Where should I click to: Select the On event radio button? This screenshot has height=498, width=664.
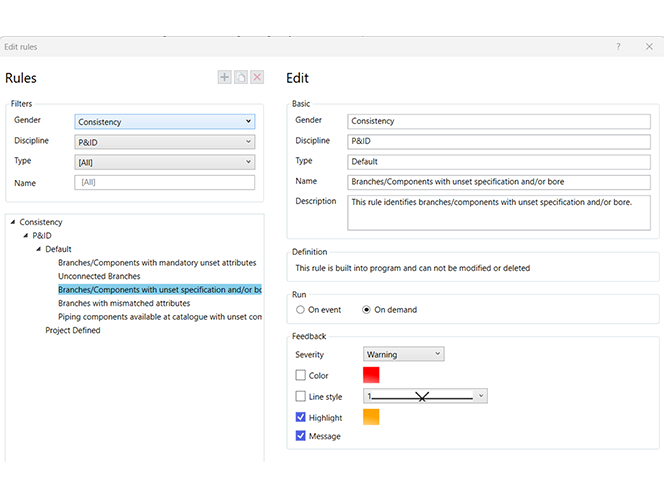click(x=301, y=310)
